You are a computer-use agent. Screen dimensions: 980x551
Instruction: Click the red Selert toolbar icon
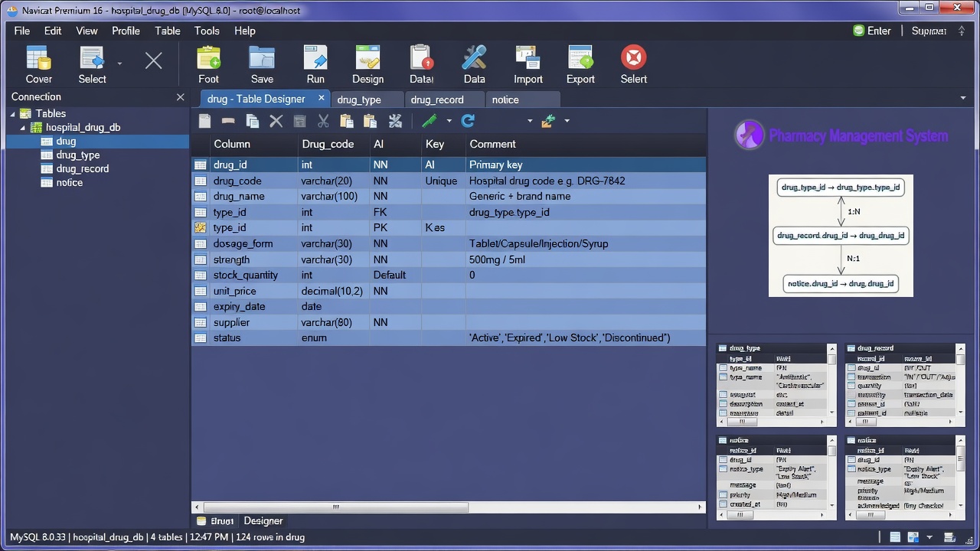pos(633,58)
